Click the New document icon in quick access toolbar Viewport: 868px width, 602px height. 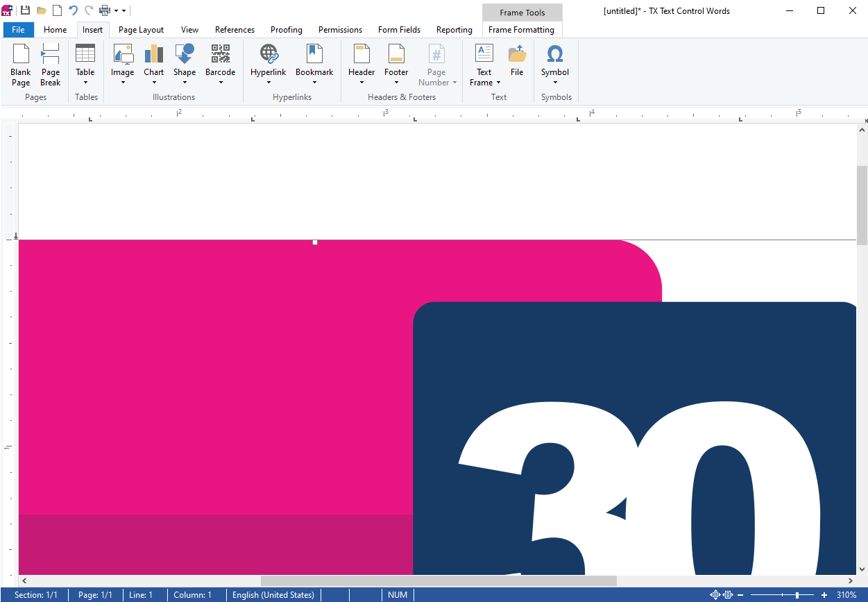[58, 10]
